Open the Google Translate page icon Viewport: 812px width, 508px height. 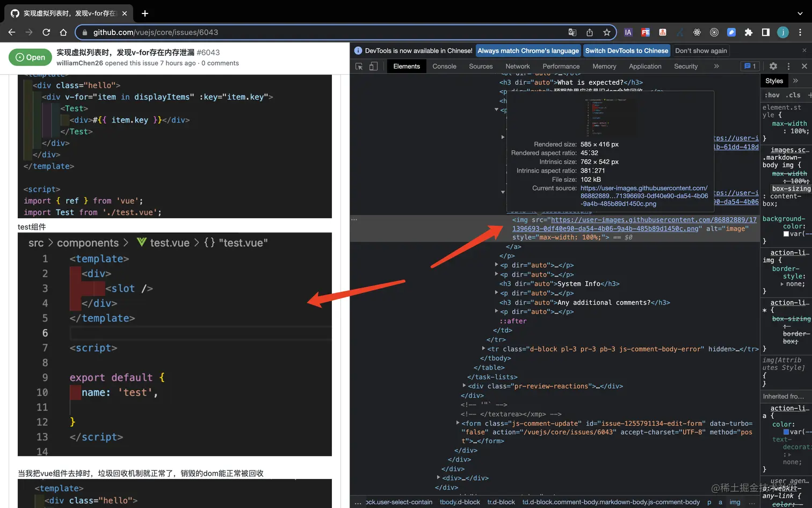572,32
